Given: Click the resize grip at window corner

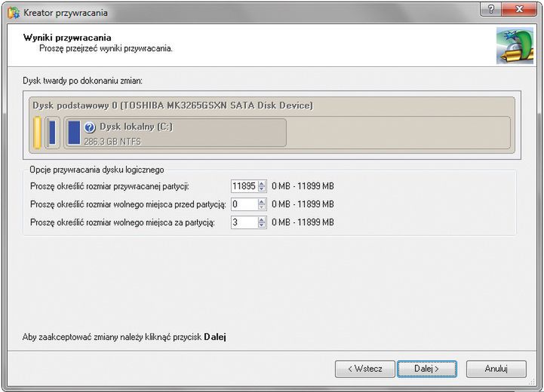Looking at the screenshot, I should click(x=531, y=381).
